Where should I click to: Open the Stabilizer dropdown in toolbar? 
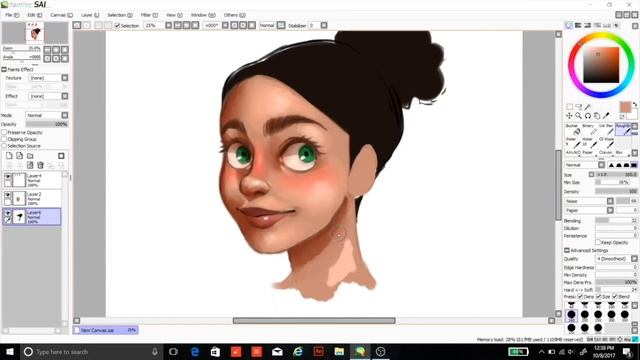pos(324,25)
